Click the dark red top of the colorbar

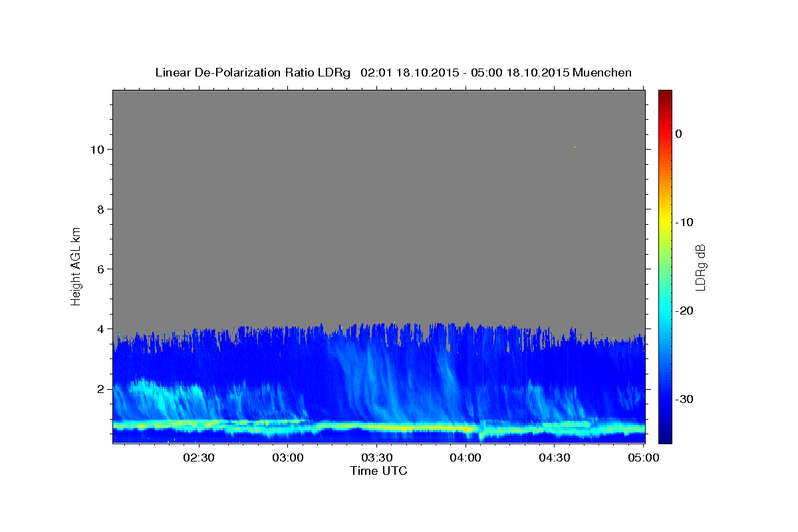point(665,94)
